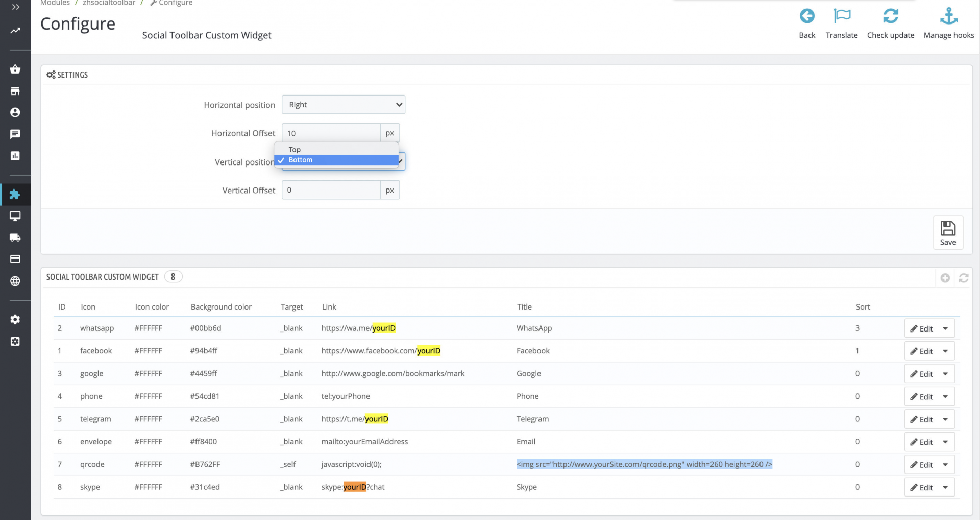The height and width of the screenshot is (520, 980).
Task: Click the Horizontal Offset input field
Action: [331, 133]
